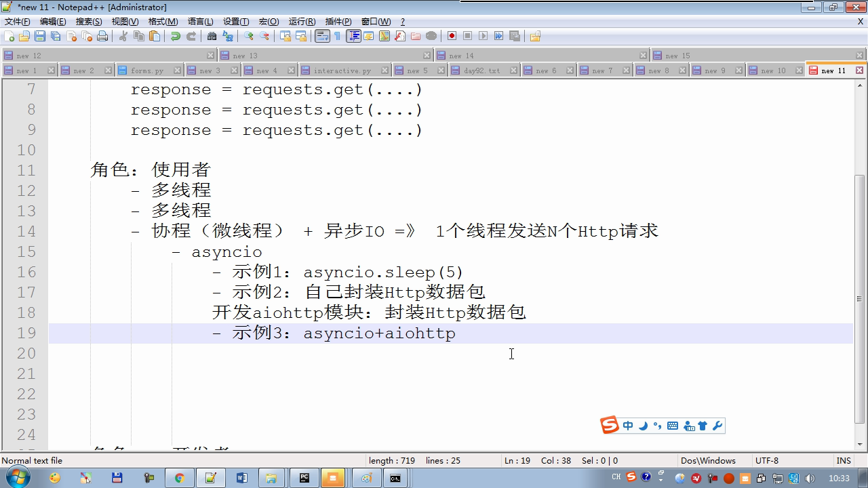This screenshot has height=488, width=868.
Task: Click the Sogou IME 中 language toggle
Action: click(x=628, y=426)
